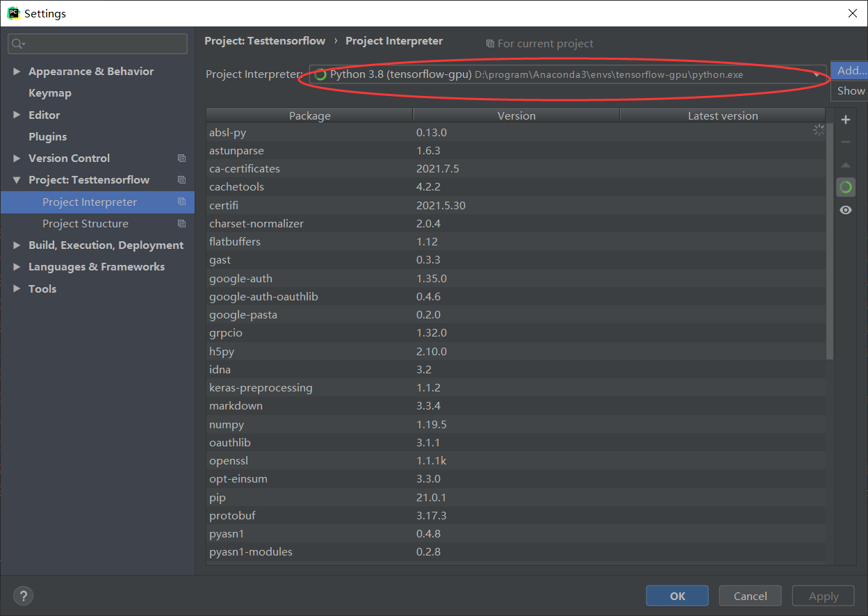Close the Settings dialog window
868x616 pixels.
852,13
